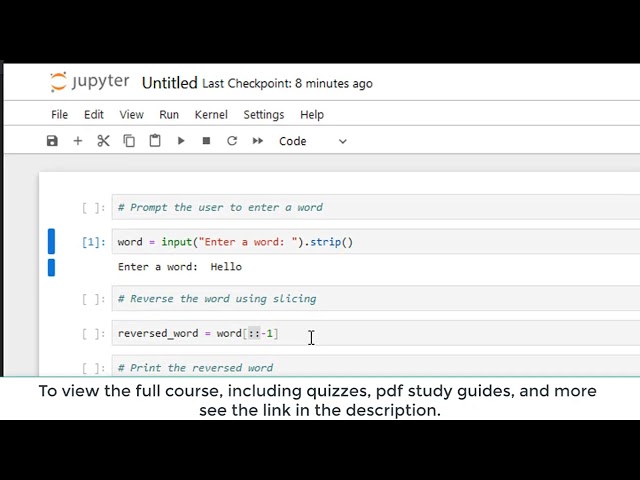Select the '# Print the reversed word' cell
This screenshot has width=640, height=480.
coord(376,367)
